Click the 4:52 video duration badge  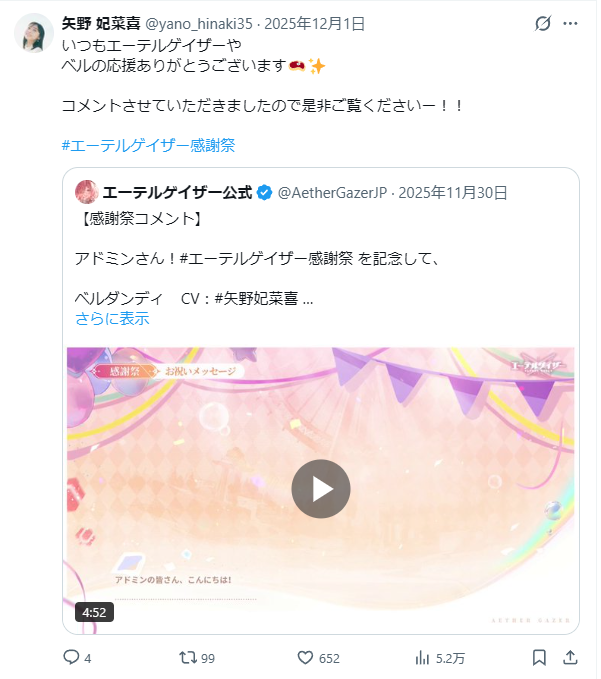click(x=94, y=612)
